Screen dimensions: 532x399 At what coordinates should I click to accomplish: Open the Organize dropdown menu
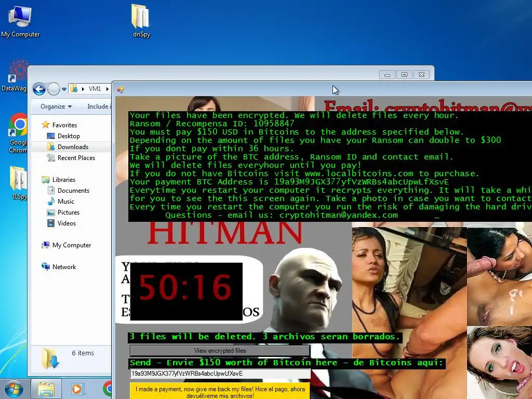[56, 107]
